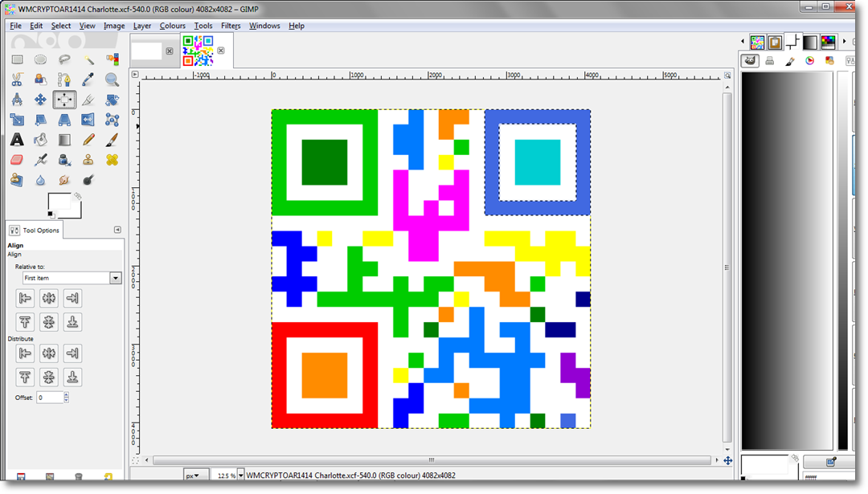This screenshot has width=868, height=494.
Task: Select the Bucket Fill tool
Action: pyautogui.click(x=40, y=140)
